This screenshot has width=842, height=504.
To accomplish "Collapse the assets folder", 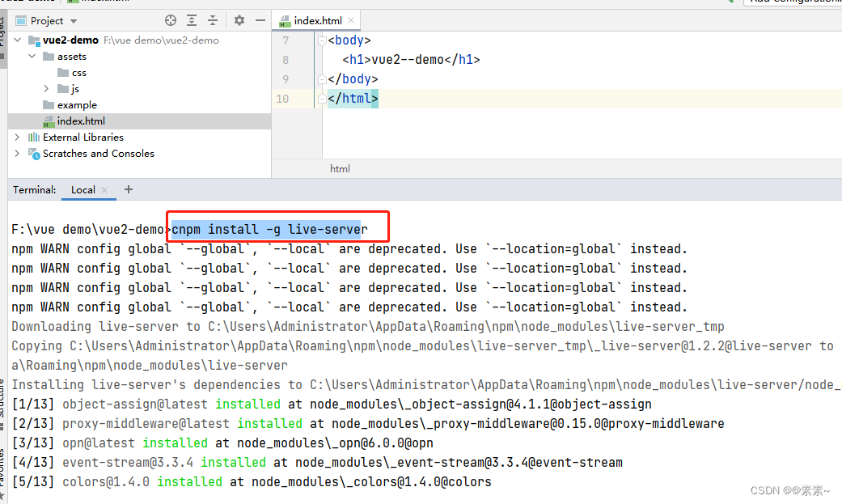I will (x=32, y=57).
